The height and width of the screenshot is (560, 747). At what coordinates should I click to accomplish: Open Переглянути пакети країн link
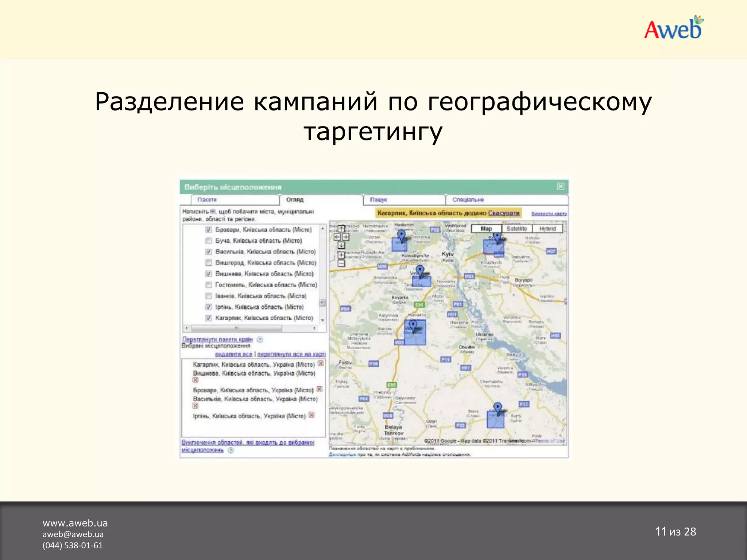pyautogui.click(x=217, y=339)
